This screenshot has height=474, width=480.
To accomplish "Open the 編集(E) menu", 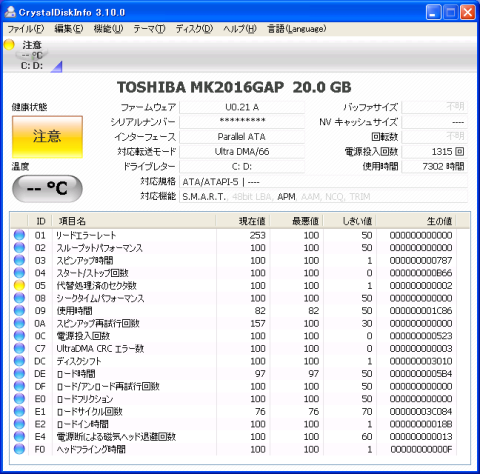I will coord(69,29).
